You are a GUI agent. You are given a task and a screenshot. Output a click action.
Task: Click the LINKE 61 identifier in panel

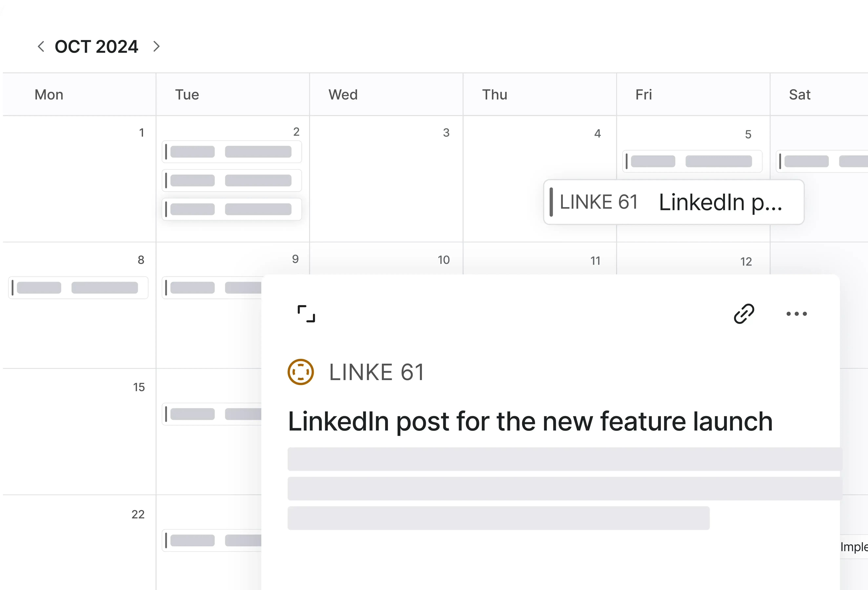point(376,372)
